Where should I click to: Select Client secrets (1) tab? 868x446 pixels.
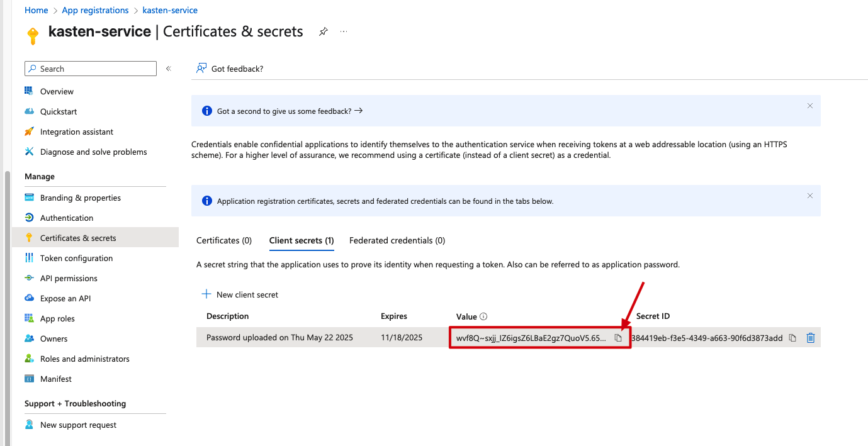[302, 240]
